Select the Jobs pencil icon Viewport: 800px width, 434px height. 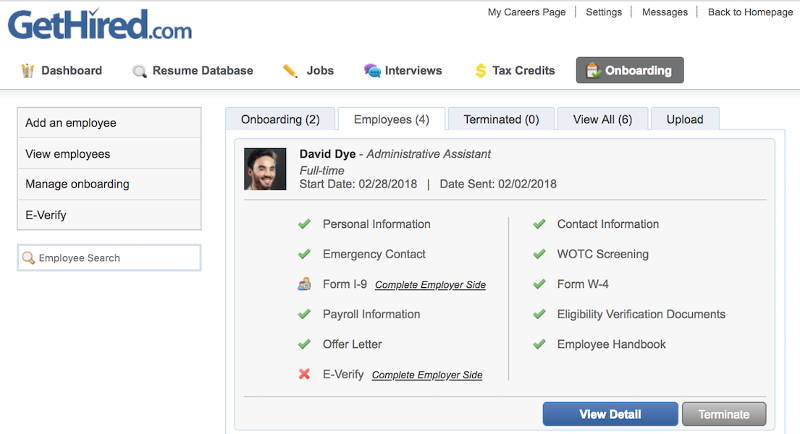pyautogui.click(x=290, y=70)
